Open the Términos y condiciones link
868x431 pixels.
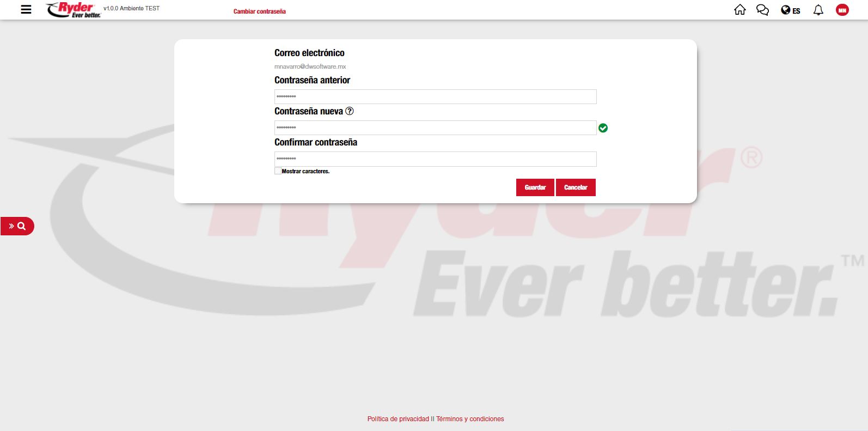[470, 419]
